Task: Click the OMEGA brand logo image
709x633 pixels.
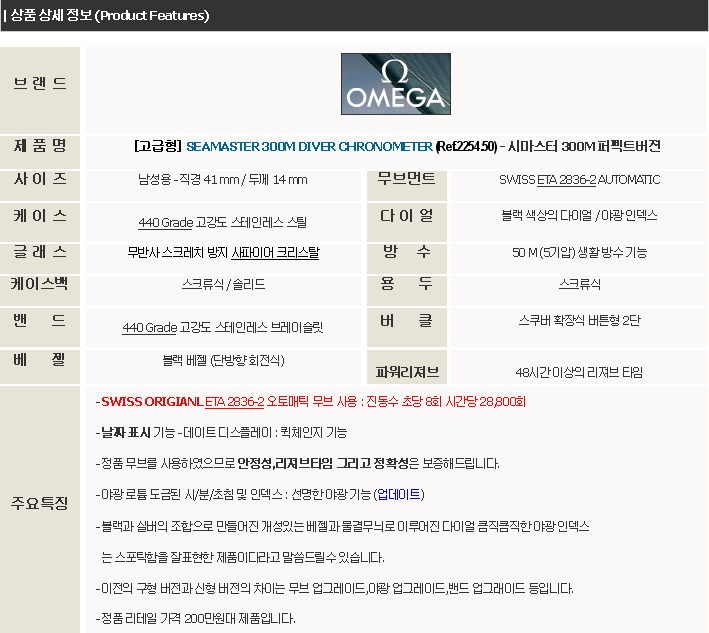Action: coord(396,84)
